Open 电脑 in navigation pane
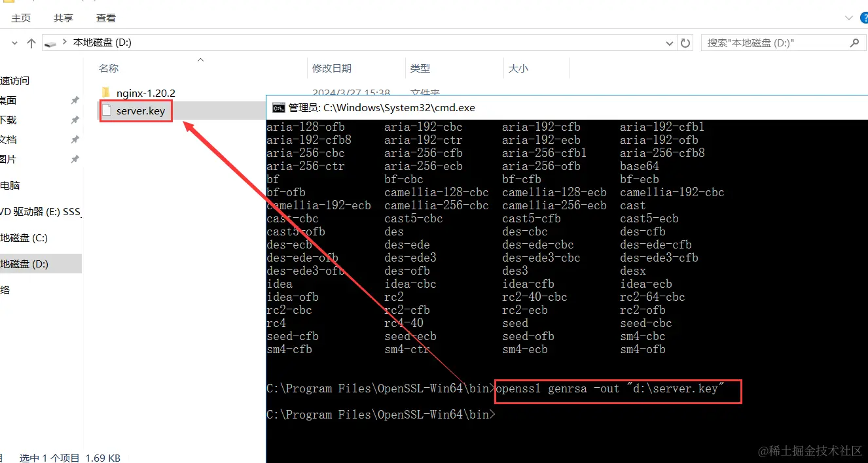The image size is (868, 463). 10,185
